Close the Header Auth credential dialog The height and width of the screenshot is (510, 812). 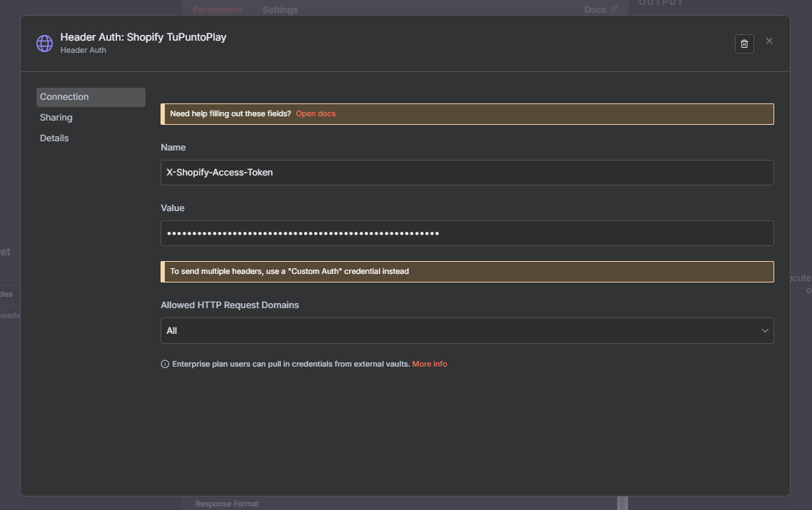(x=769, y=41)
